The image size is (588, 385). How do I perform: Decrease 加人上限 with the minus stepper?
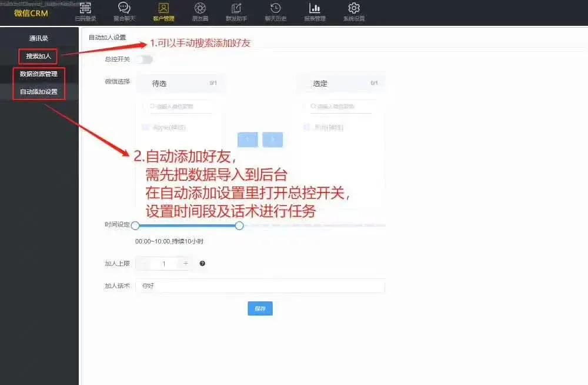pyautogui.click(x=143, y=263)
